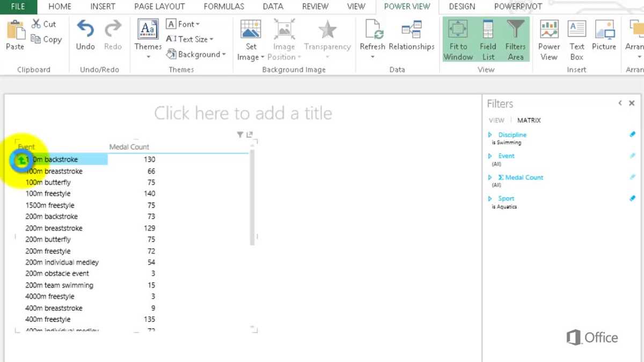
Task: Expand the Discipline filter
Action: (489, 135)
